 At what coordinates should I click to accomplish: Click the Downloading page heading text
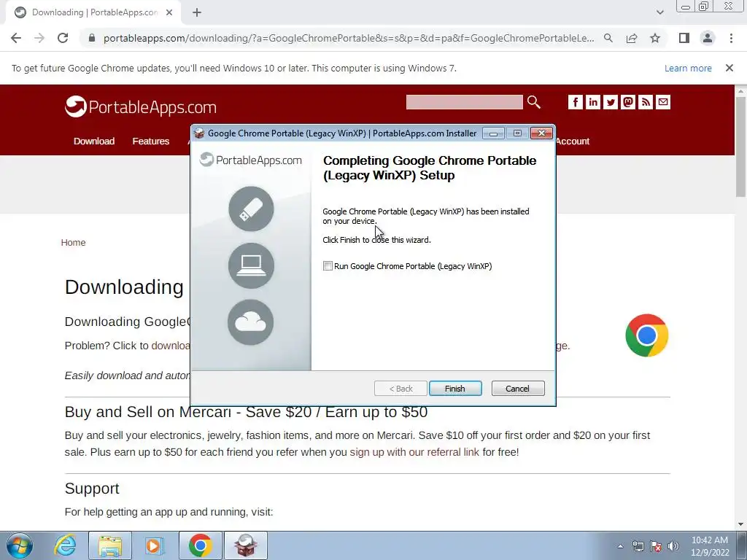[124, 287]
